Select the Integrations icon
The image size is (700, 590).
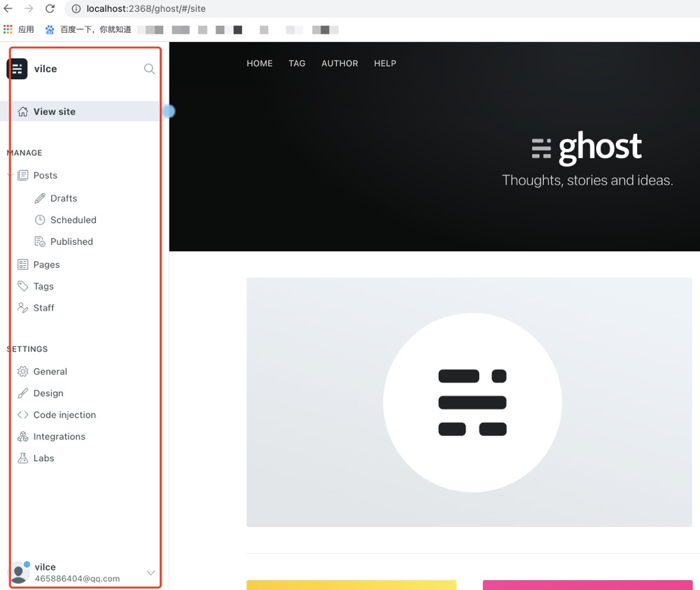(x=22, y=436)
